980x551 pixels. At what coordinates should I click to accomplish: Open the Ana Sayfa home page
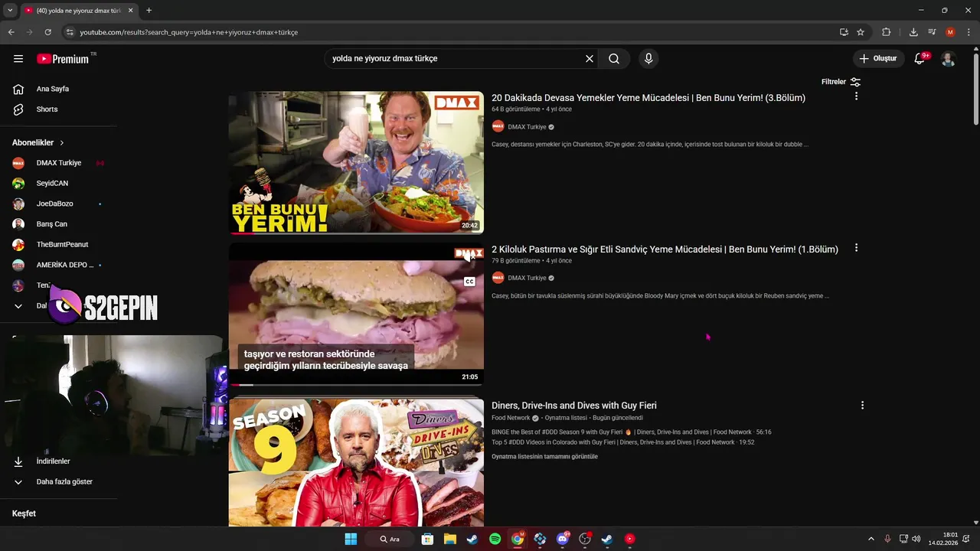52,89
